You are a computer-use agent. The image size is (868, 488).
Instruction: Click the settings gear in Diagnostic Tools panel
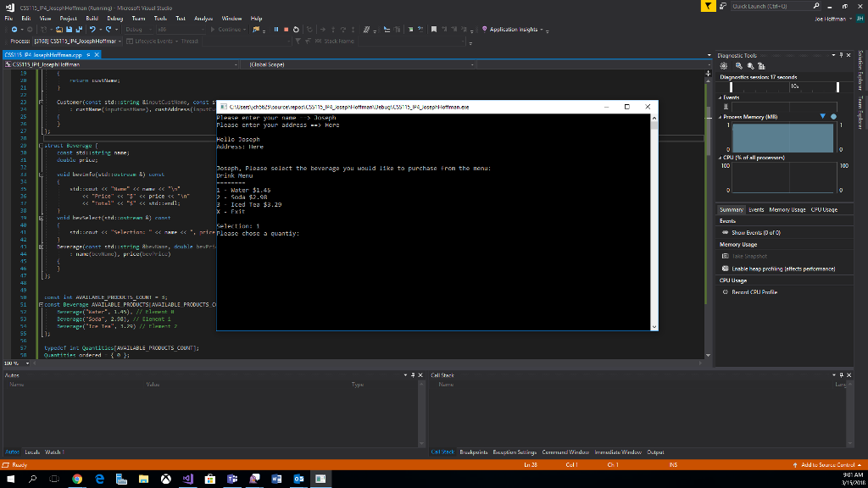click(x=723, y=66)
